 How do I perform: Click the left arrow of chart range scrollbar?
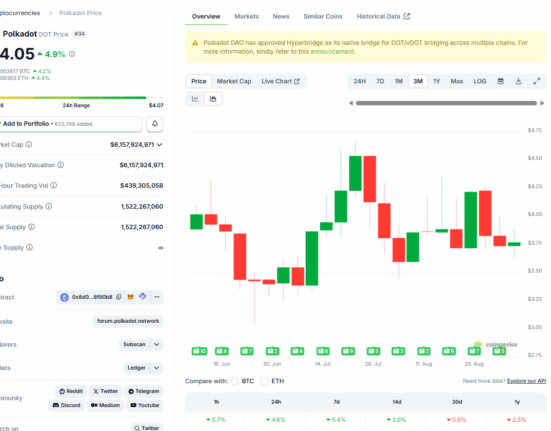pyautogui.click(x=351, y=103)
